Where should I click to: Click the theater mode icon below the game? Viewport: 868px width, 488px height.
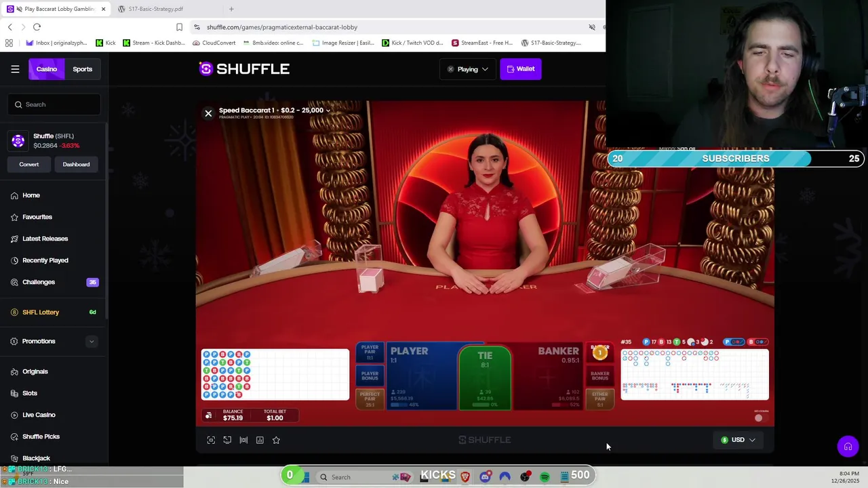pos(227,440)
